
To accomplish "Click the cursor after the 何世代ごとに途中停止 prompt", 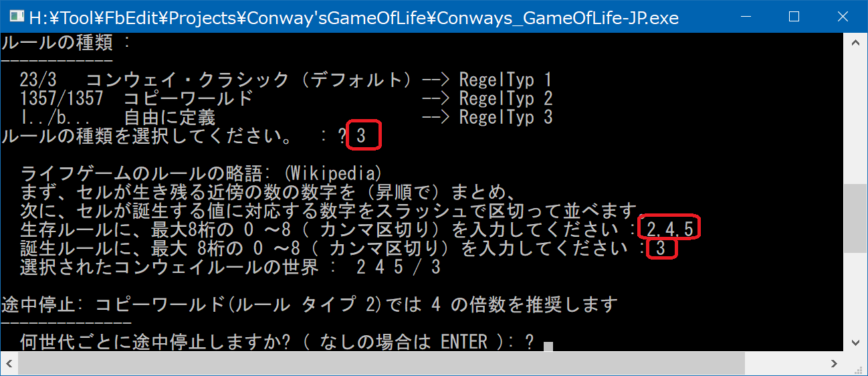I will tap(548, 345).
